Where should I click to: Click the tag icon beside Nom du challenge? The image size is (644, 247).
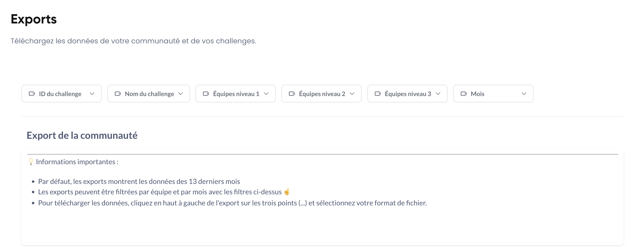[118, 94]
